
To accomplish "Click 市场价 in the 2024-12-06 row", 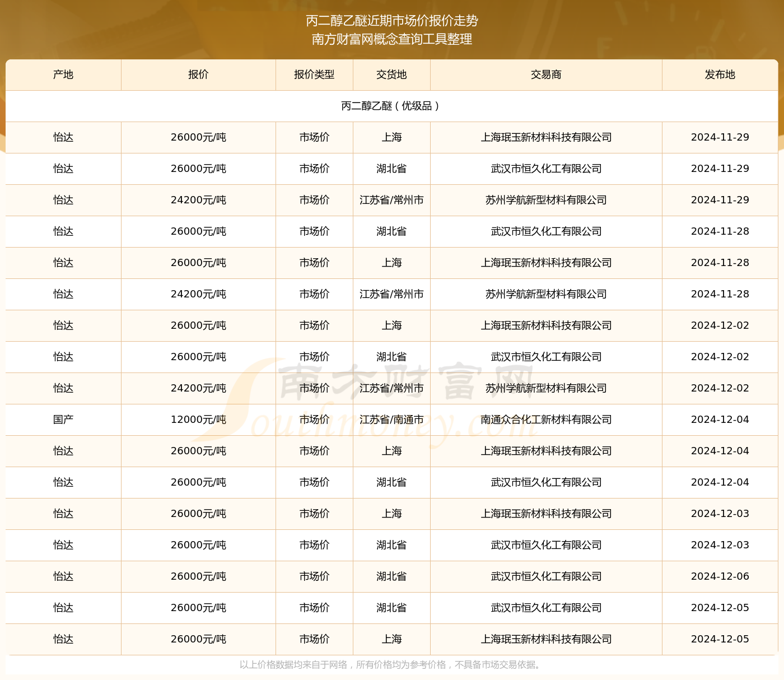I will pyautogui.click(x=314, y=576).
